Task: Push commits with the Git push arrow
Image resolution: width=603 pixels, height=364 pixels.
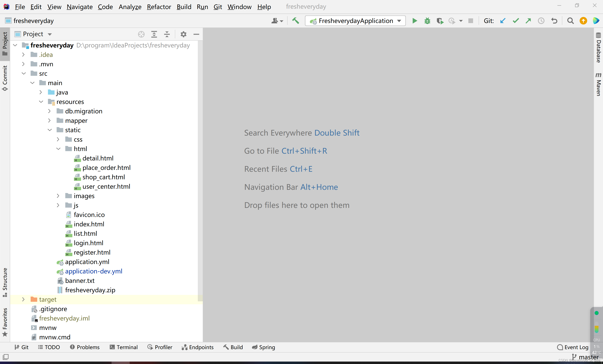Action: 528,21
